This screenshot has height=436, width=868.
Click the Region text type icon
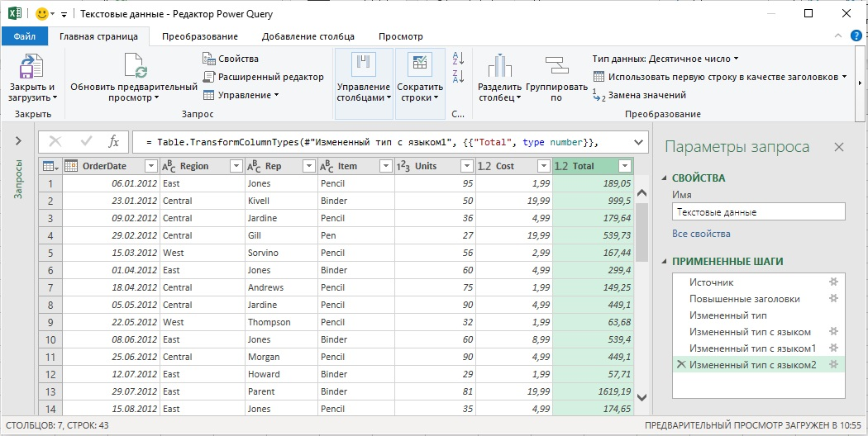[169, 166]
